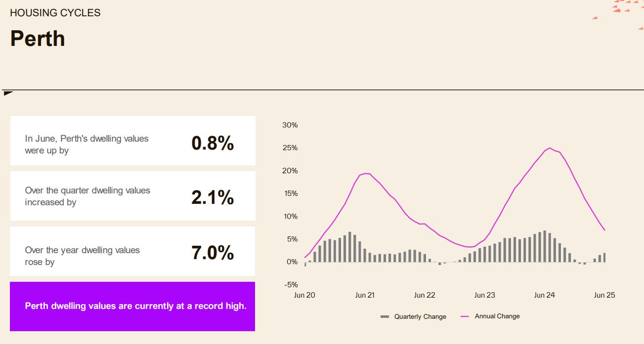Viewport: 644px width, 344px height.
Task: Click the Jun 20 axis label
Action: click(304, 295)
